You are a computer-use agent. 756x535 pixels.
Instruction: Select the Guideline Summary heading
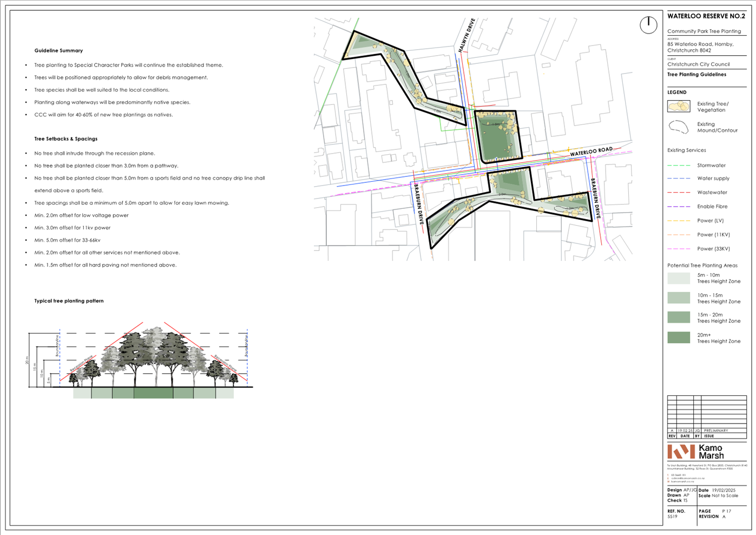58,51
